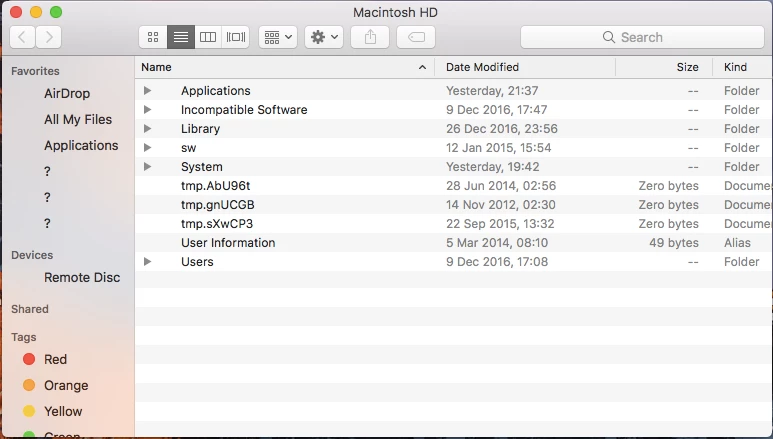
Task: Select Remote Disc under Devices
Action: click(82, 278)
